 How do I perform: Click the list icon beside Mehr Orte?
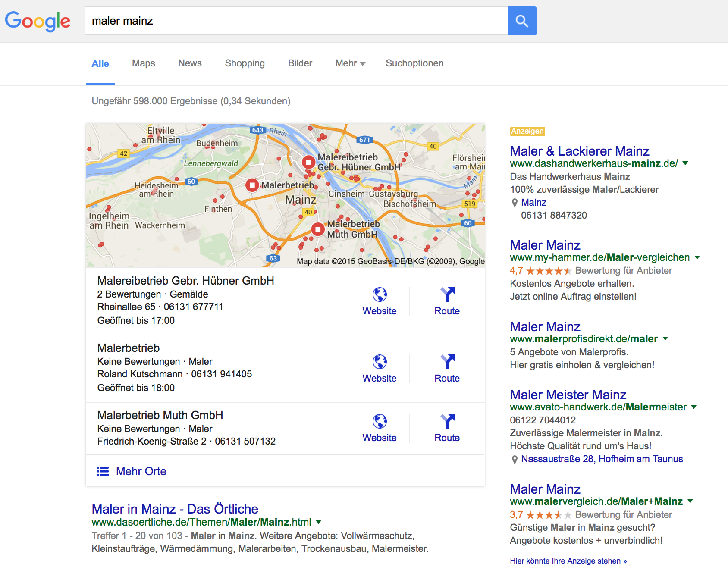pyautogui.click(x=103, y=471)
